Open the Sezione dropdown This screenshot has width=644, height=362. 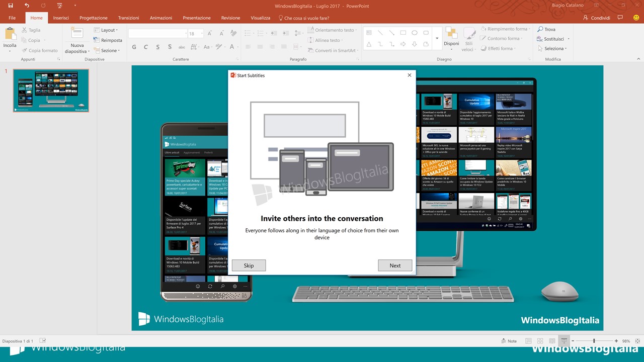tap(107, 50)
